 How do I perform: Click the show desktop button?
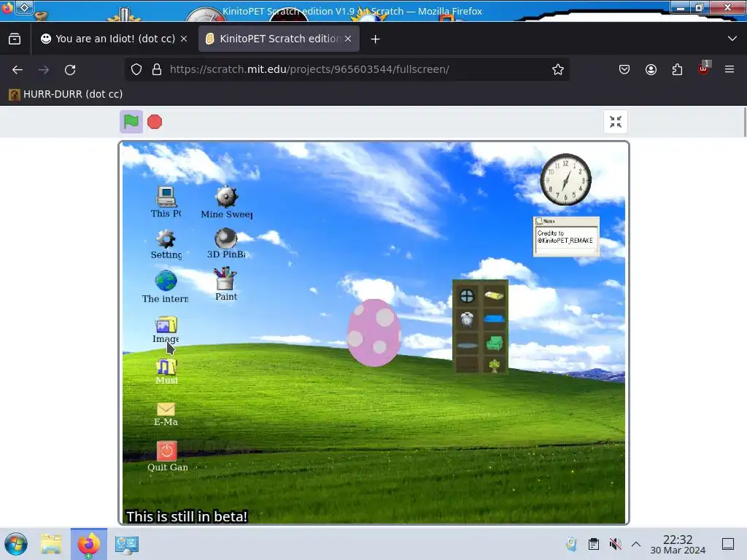[x=728, y=544]
